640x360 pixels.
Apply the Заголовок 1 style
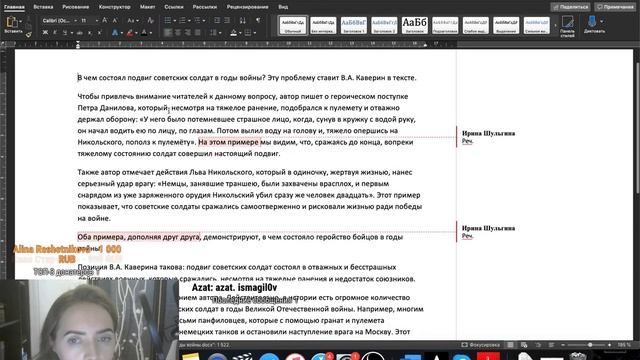354,25
